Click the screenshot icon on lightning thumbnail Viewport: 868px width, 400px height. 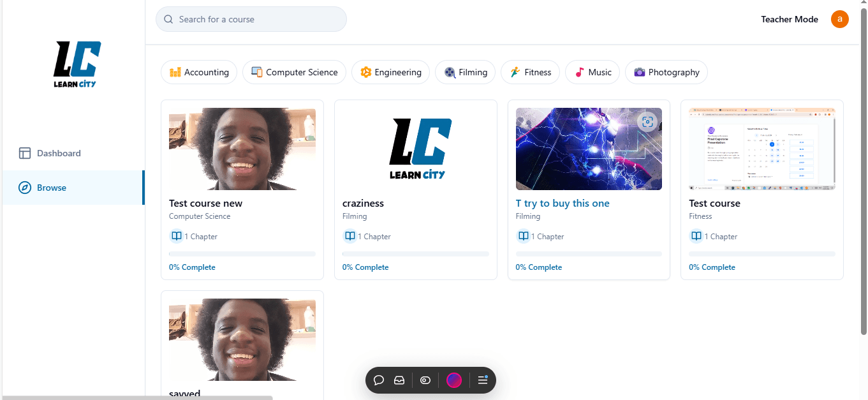(x=647, y=121)
